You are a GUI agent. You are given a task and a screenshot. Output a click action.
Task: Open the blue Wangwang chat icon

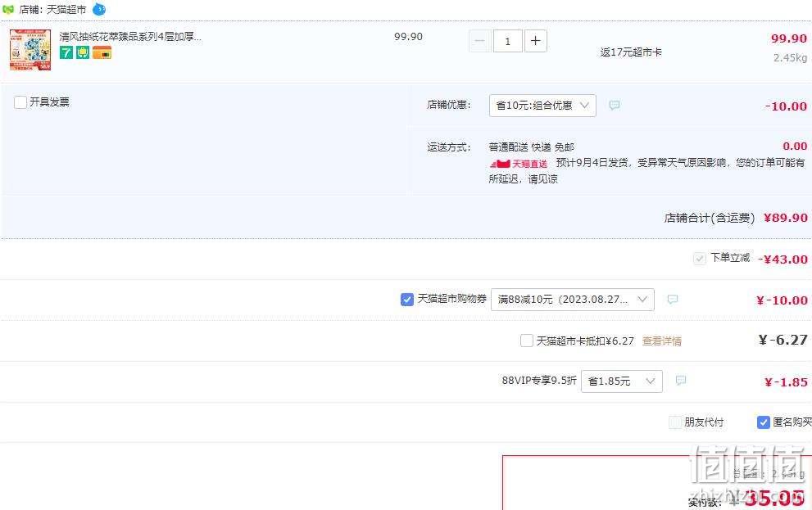click(99, 9)
